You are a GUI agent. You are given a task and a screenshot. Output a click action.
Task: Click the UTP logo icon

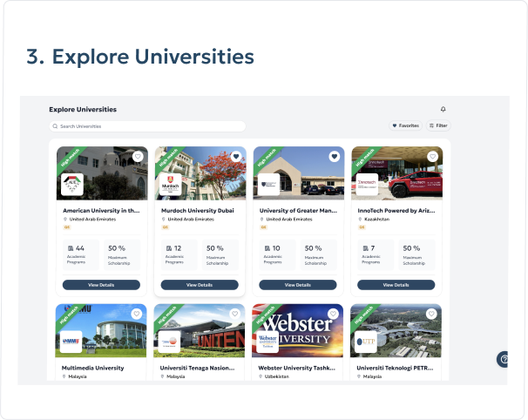click(x=366, y=342)
